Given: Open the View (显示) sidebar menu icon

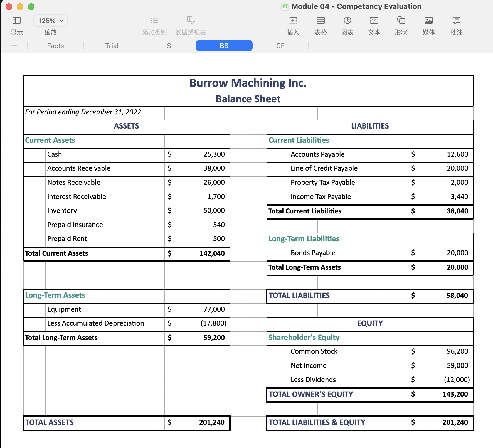Looking at the screenshot, I should pos(17,21).
